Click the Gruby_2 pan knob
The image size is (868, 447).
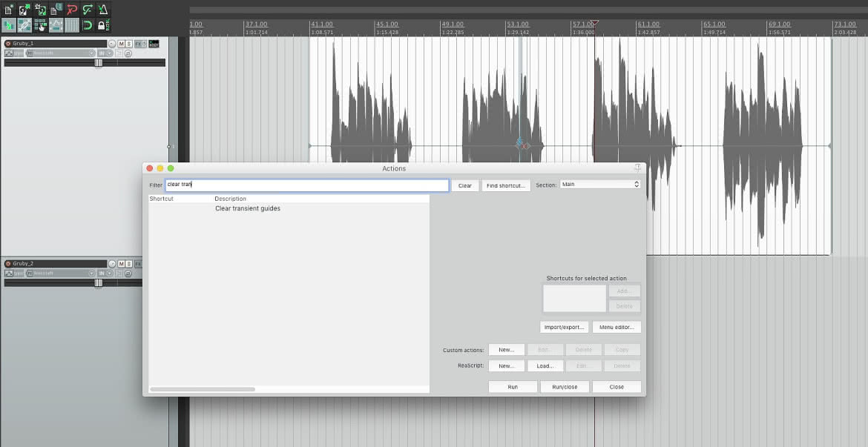coord(112,264)
